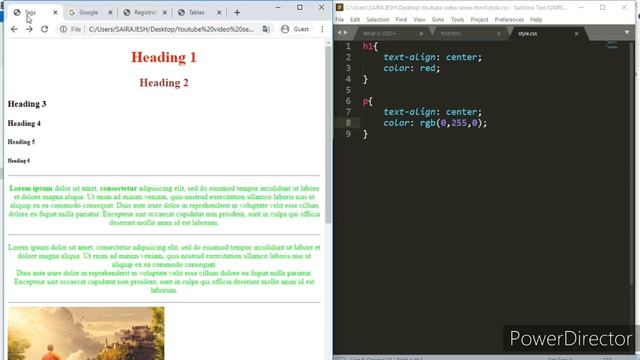Click line number 8 in gutter
Screen dimensions: 640x360
[x=348, y=123]
